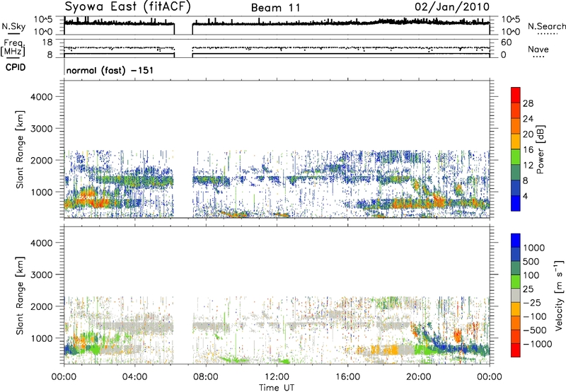
Task: Click the 04:00 time axis tick label
Action: (134, 377)
